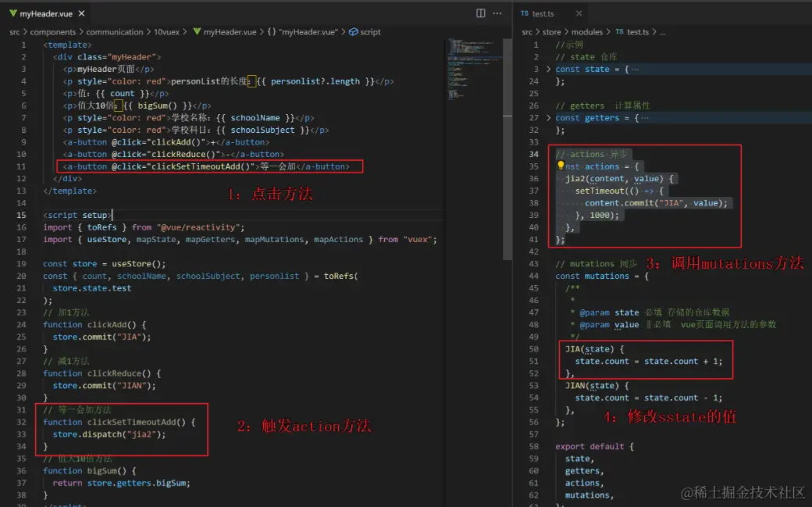Image resolution: width=812 pixels, height=507 pixels.
Task: Open '10vuex' breadcrumb segment
Action: click(x=166, y=32)
